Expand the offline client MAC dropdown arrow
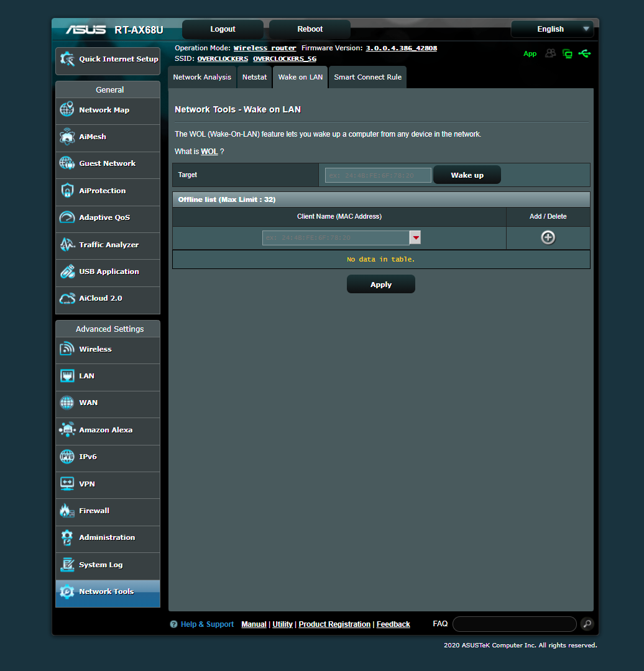644x671 pixels. pyautogui.click(x=415, y=237)
